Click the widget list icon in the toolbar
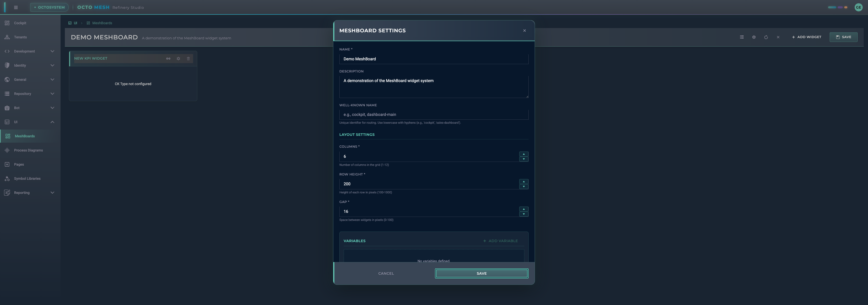Screen dimensions: 868x305 742,37
